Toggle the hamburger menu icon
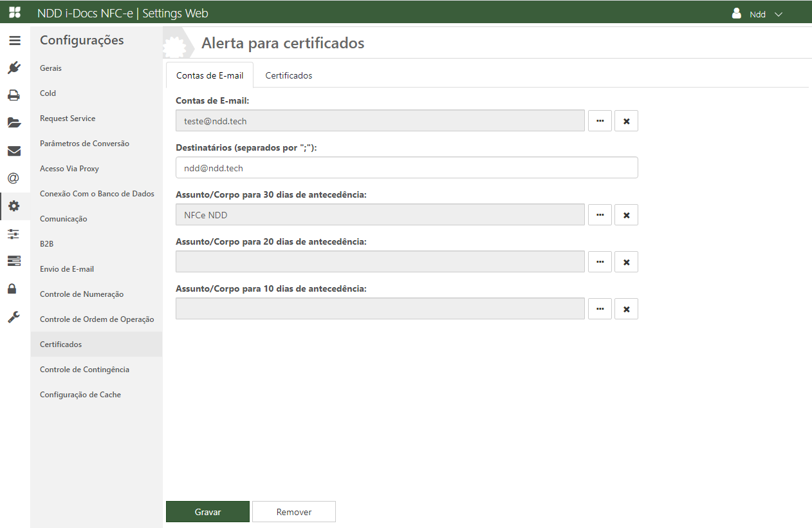 click(15, 41)
